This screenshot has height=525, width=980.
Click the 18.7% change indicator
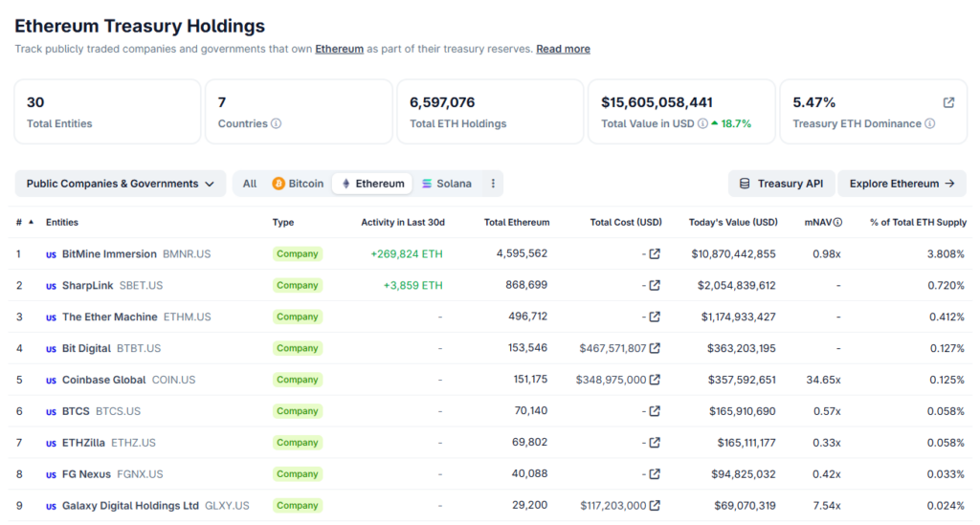731,123
